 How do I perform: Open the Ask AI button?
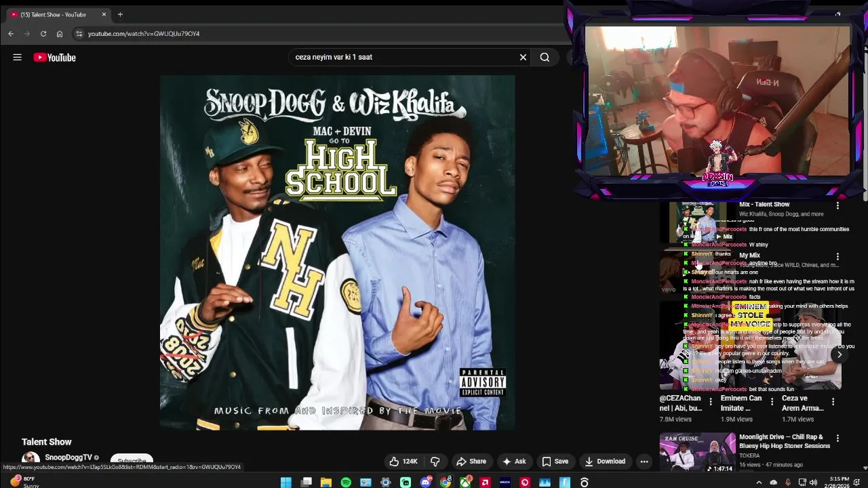[514, 462]
